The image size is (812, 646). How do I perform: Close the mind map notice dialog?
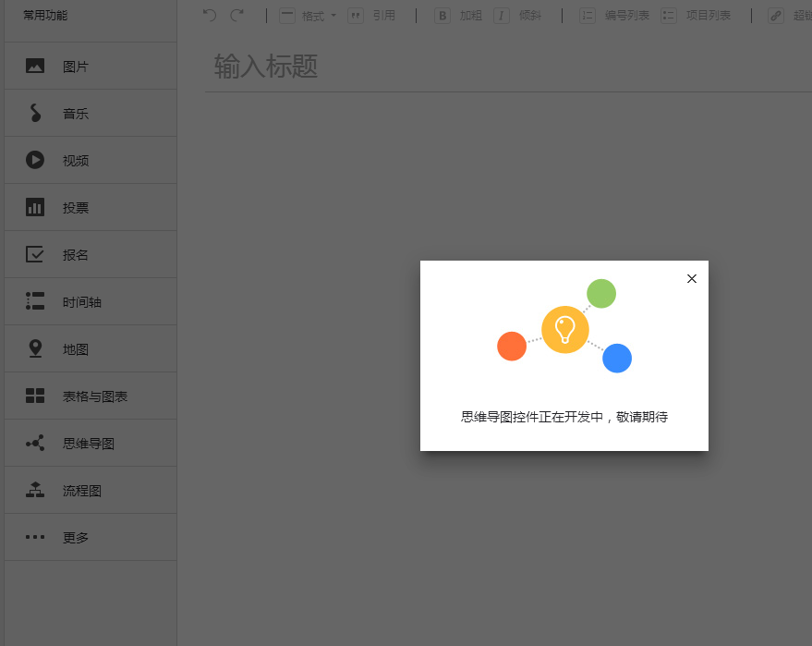pos(691,279)
